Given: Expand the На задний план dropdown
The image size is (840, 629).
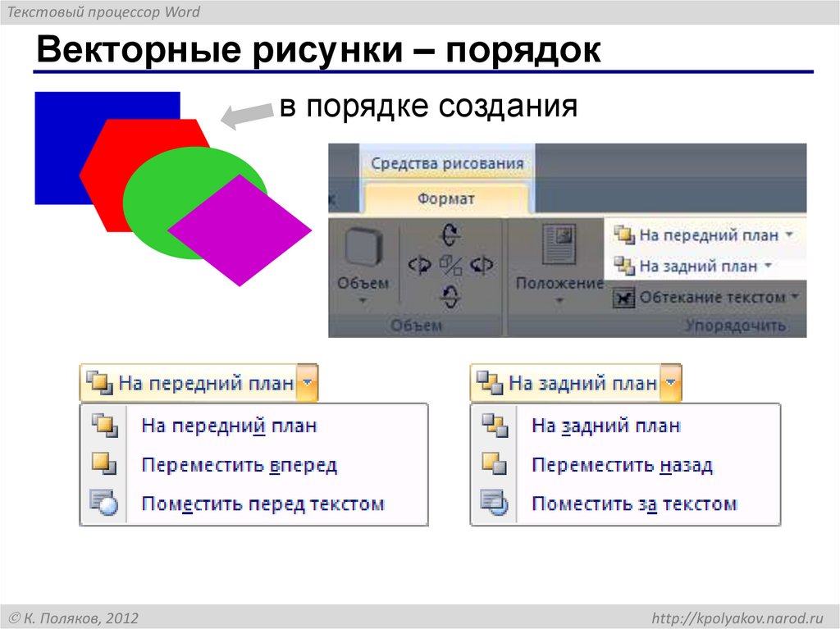Looking at the screenshot, I should click(673, 381).
